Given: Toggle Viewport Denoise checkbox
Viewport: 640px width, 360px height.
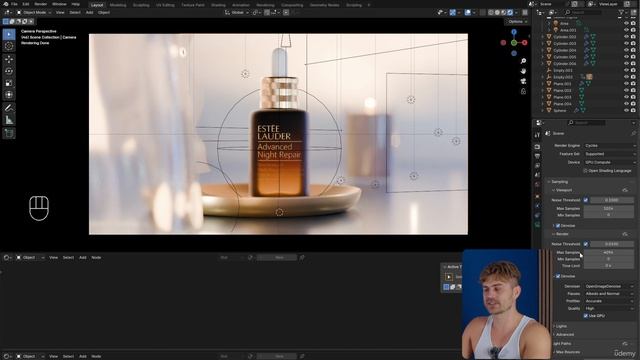Looking at the screenshot, I should pos(558,226).
